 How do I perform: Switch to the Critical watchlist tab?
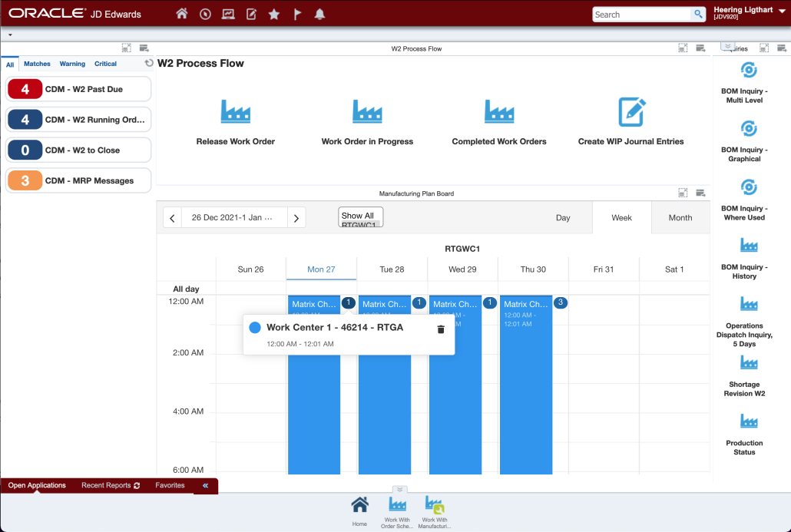[105, 64]
